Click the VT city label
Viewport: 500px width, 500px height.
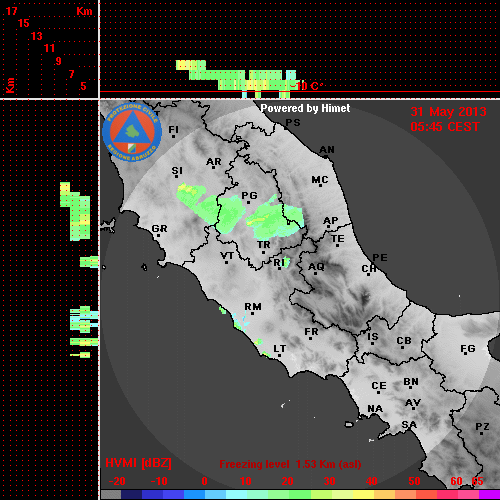pos(227,256)
